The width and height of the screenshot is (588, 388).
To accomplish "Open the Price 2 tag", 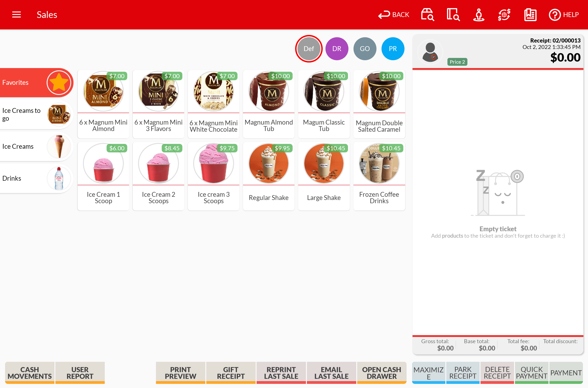I will 457,62.
